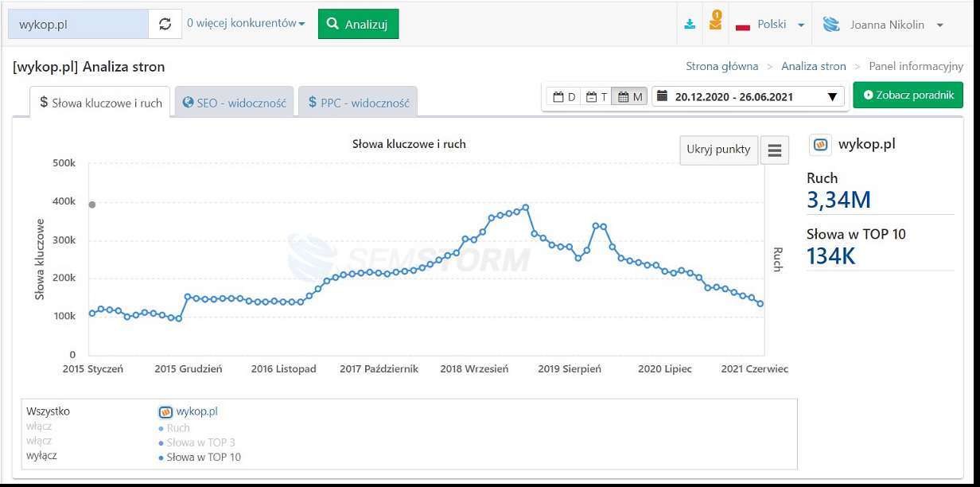
Task: Click the 'wyłącz' label in the legend
Action: click(x=41, y=456)
